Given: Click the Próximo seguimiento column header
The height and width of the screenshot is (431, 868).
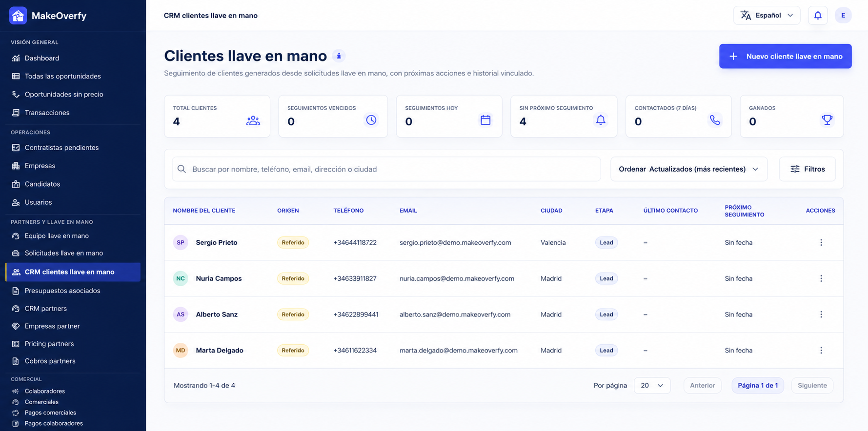Looking at the screenshot, I should pos(745,211).
